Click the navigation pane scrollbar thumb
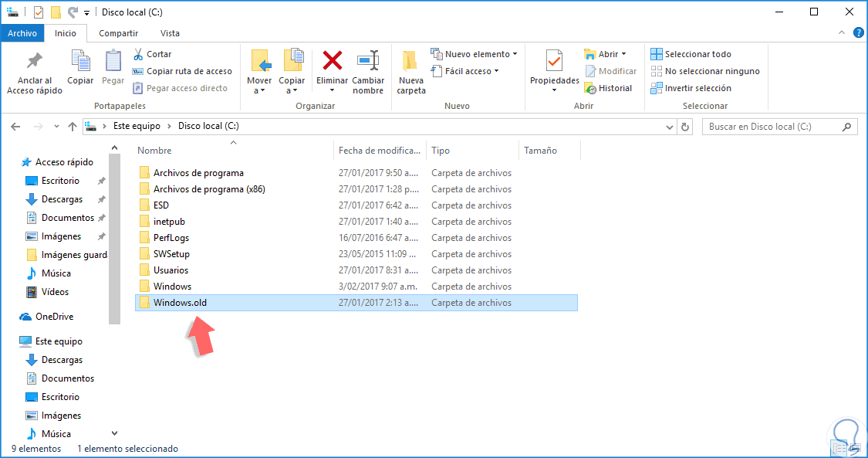868x458 pixels. coord(115,239)
